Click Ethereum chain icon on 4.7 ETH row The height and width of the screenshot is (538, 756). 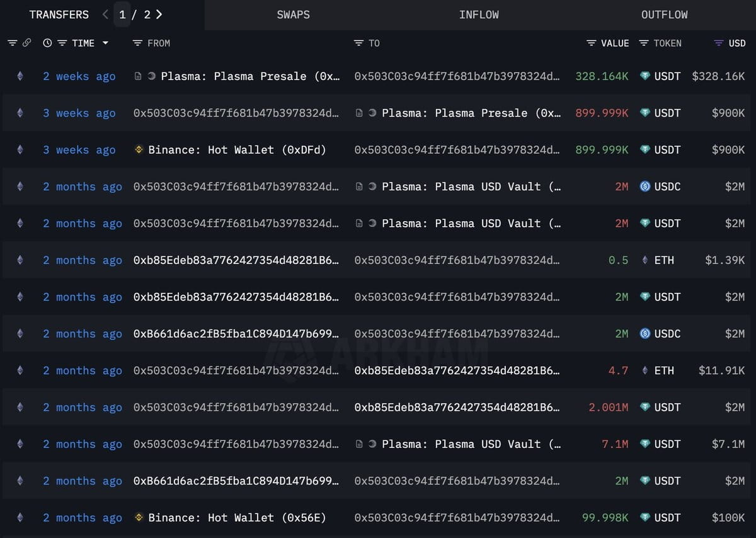tap(20, 370)
